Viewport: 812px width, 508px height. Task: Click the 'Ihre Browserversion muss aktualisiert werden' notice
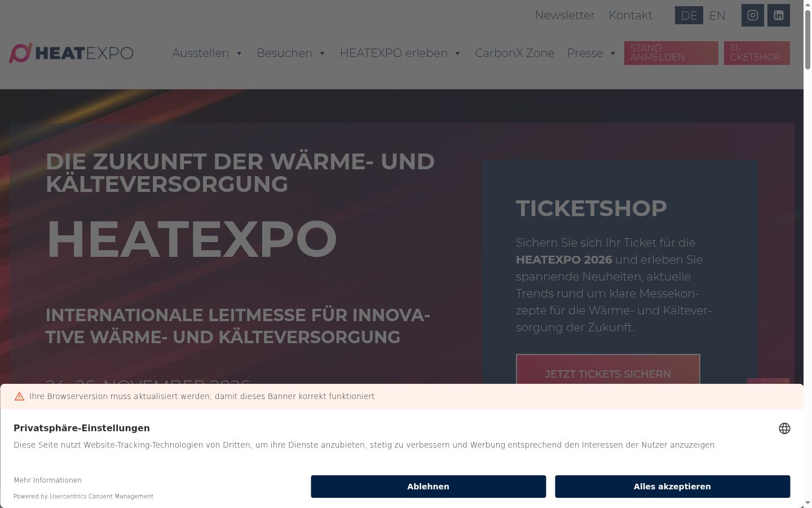point(203,396)
